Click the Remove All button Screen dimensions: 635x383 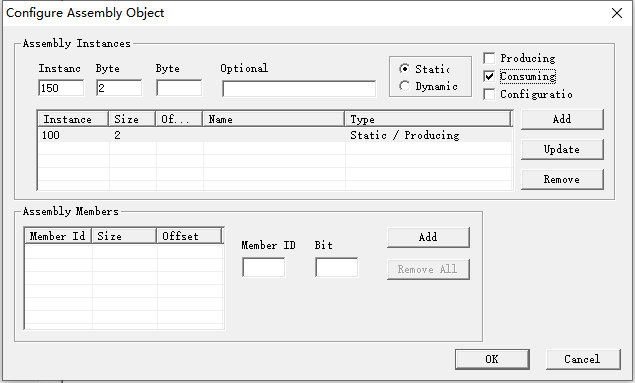coord(428,269)
